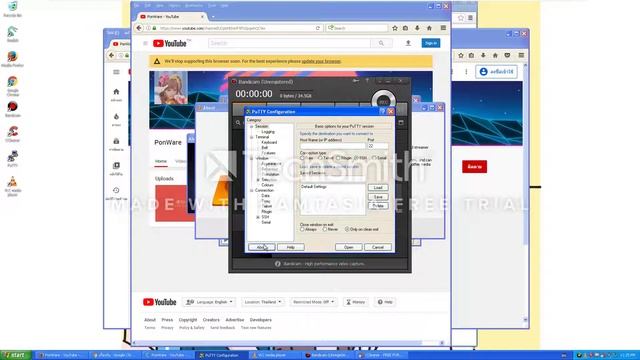Open the VLC media player desktop icon
This screenshot has height=360, width=640.
click(12, 187)
